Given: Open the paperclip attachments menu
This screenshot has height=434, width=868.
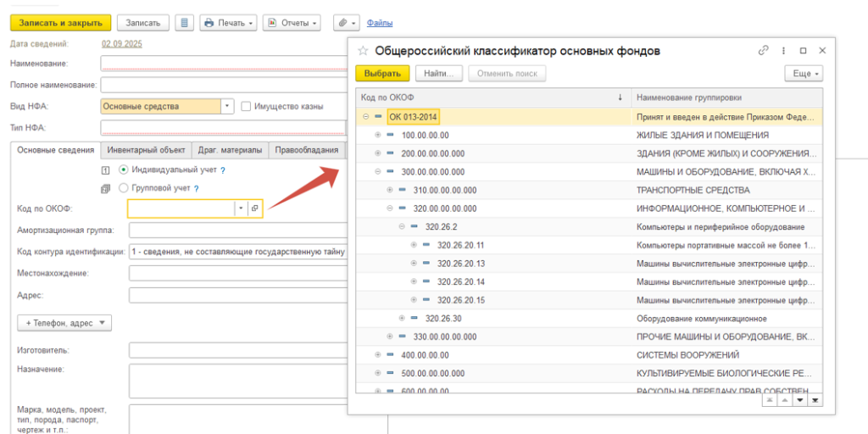Looking at the screenshot, I should pos(346,23).
